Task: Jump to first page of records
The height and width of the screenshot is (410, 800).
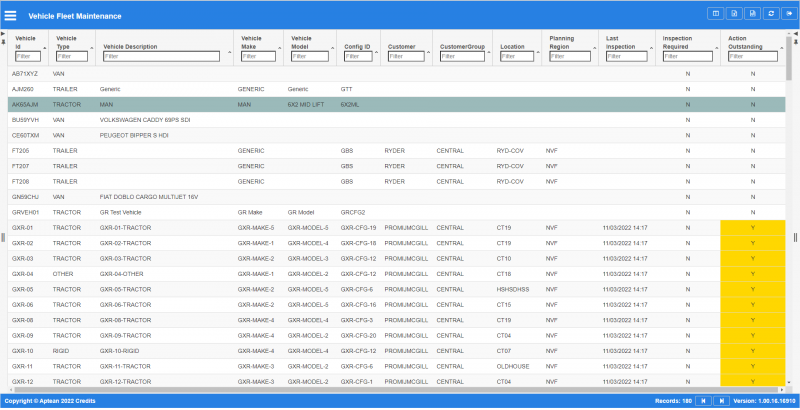Action: [x=704, y=401]
